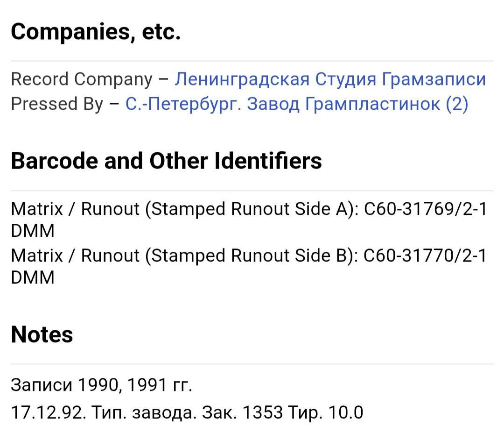Click divider line below Notes heading
The height and width of the screenshot is (440, 504).
point(252,364)
